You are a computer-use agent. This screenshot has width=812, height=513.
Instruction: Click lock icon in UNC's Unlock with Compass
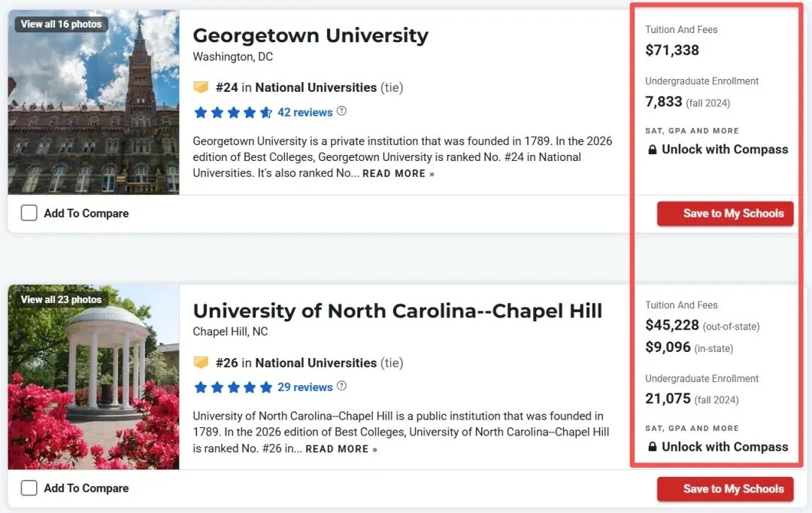(x=653, y=447)
